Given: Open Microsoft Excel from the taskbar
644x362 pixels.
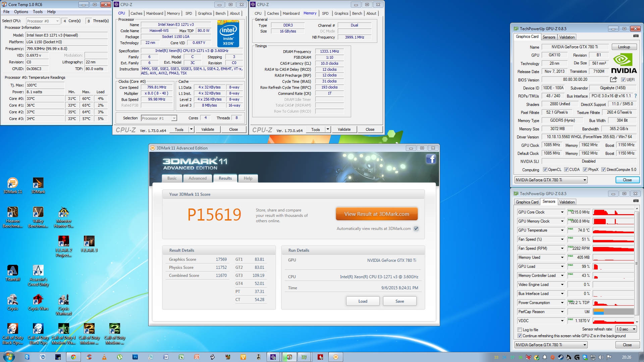Looking at the screenshot, I should 181,357.
